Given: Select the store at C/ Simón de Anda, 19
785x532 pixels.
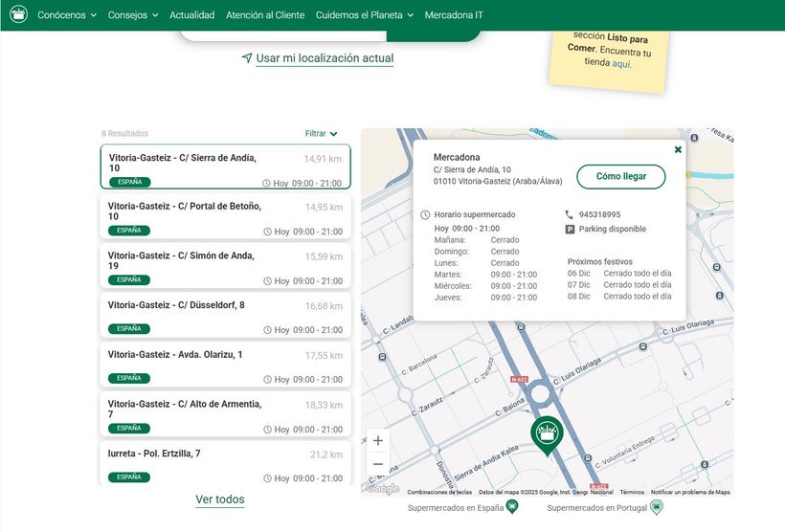Looking at the screenshot, I should 225,266.
